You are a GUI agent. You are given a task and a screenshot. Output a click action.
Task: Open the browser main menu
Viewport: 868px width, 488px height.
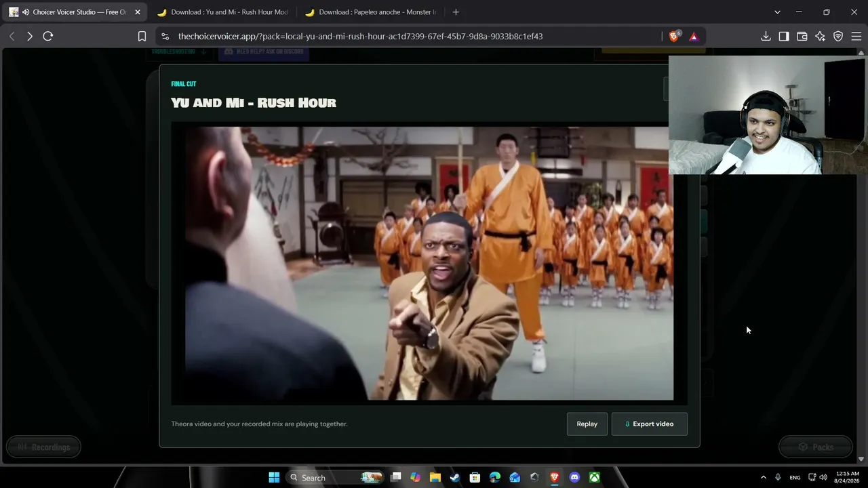click(x=856, y=37)
